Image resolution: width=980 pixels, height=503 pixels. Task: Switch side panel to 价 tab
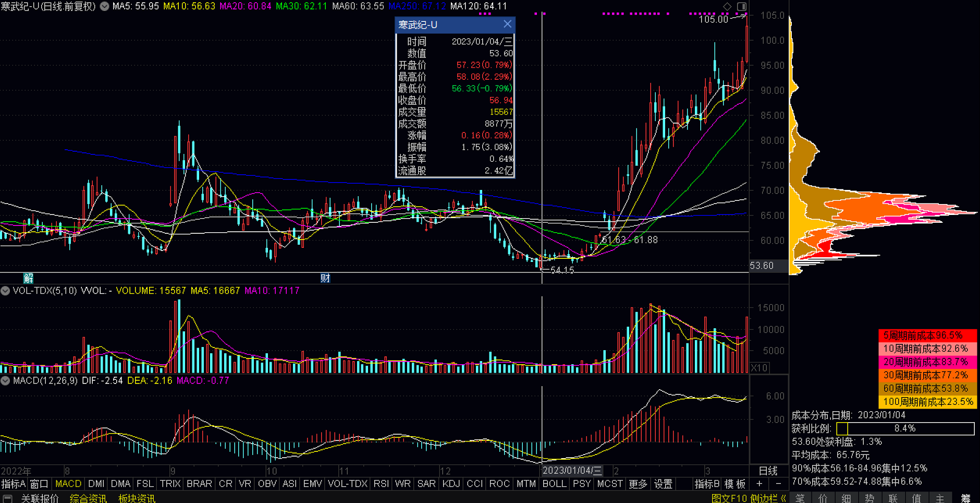coord(824,498)
